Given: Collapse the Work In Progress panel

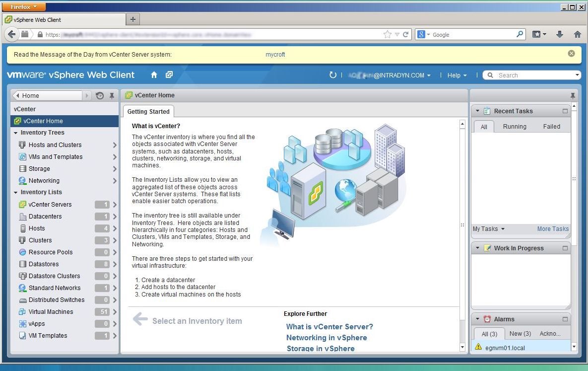Looking at the screenshot, I should point(477,248).
